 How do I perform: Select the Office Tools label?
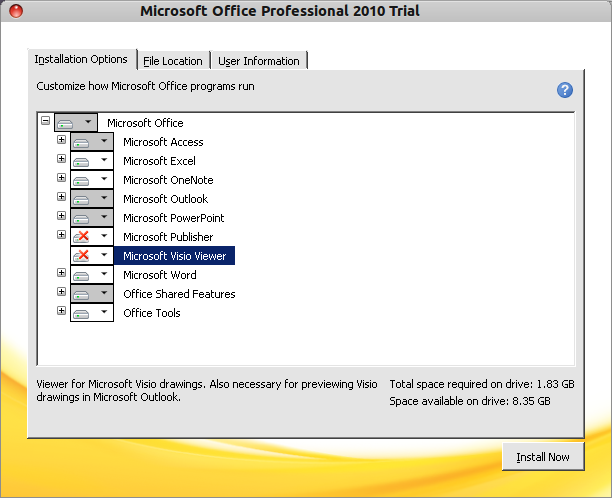pos(152,313)
